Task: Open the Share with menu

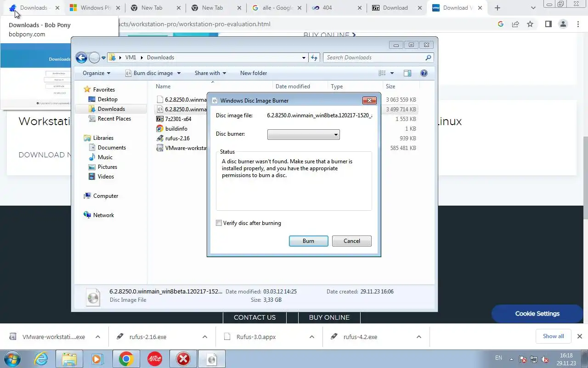Action: click(210, 73)
